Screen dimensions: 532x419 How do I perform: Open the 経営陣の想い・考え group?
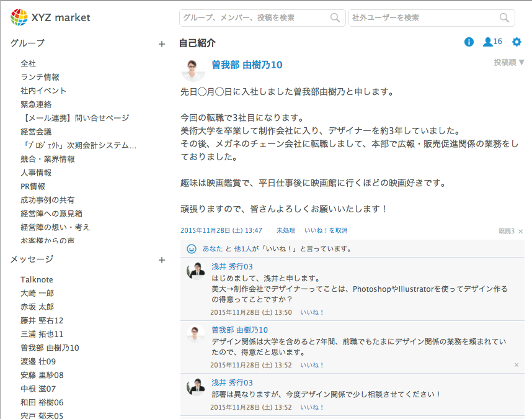55,227
